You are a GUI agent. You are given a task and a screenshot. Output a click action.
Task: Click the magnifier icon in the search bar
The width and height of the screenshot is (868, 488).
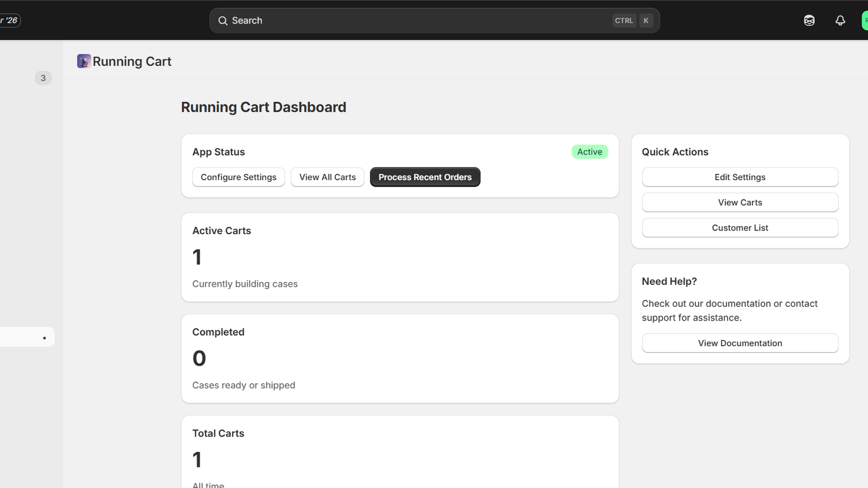click(x=223, y=20)
